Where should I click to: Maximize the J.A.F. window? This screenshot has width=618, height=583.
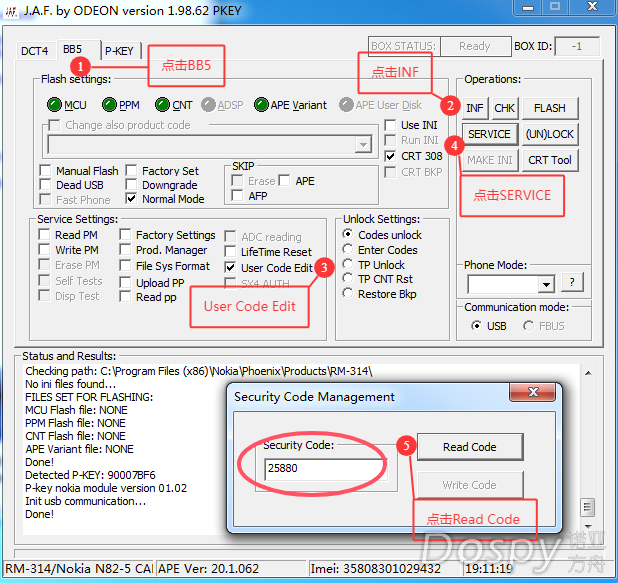coord(555,7)
